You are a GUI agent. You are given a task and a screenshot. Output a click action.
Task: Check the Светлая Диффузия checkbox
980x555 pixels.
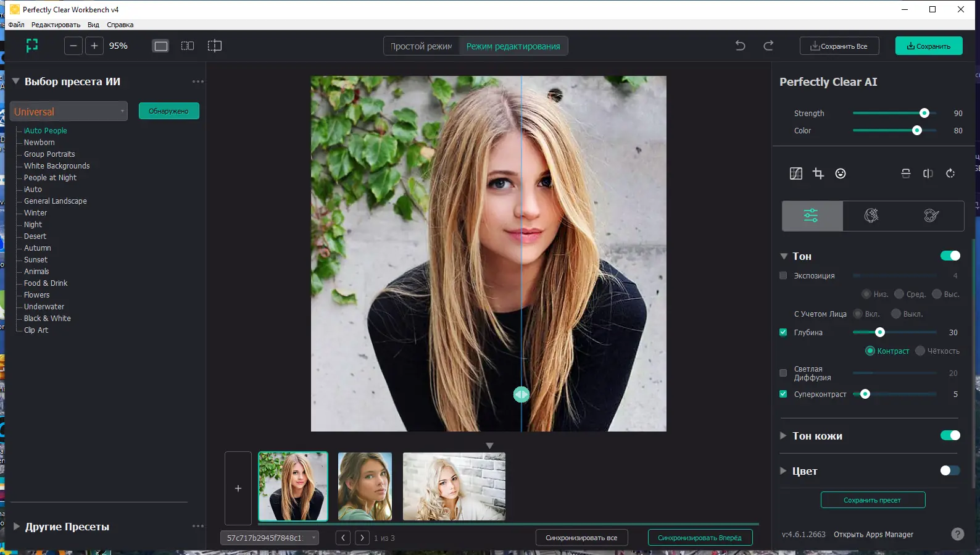point(783,373)
